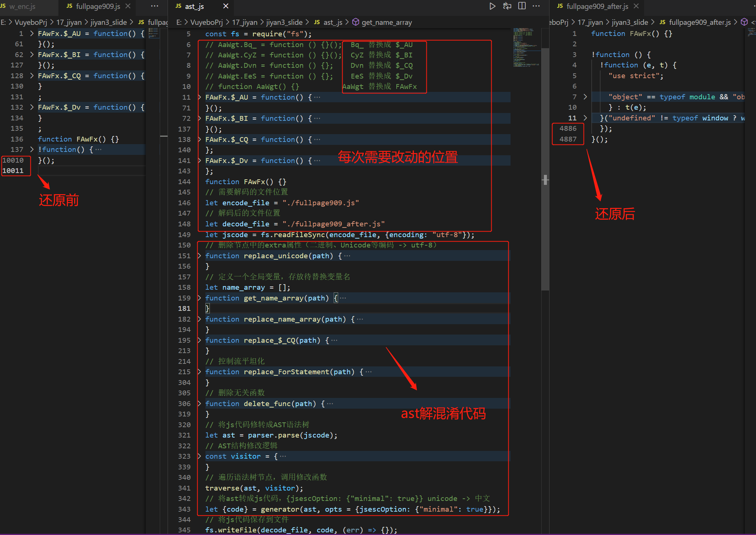Expand folded FAwFx.$_AU function at line 11
756x535 pixels.
coord(199,97)
